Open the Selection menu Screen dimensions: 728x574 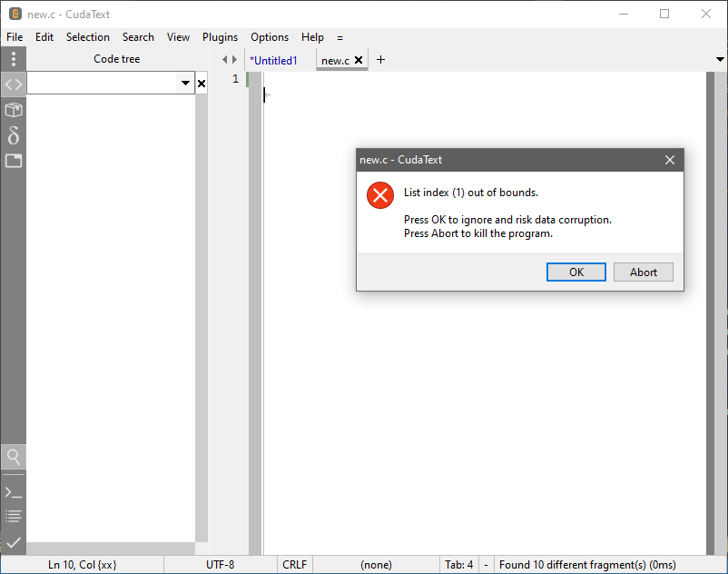click(88, 37)
